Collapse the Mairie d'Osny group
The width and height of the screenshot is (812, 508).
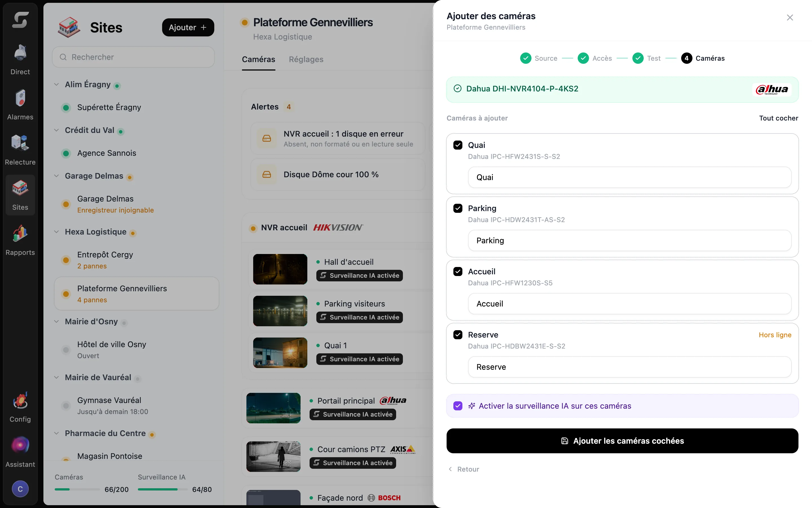tap(56, 321)
